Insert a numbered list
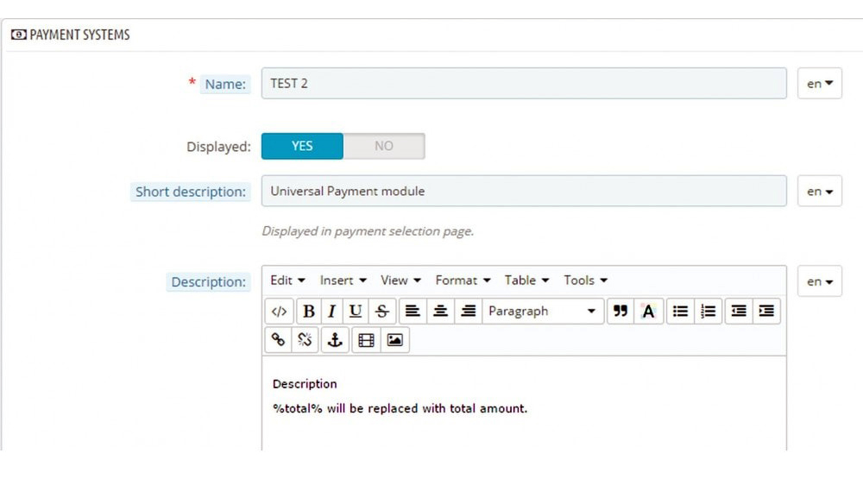 pyautogui.click(x=709, y=312)
